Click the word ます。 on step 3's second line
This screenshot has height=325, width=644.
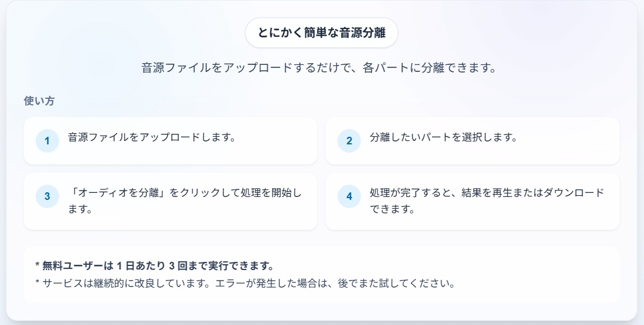pyautogui.click(x=81, y=209)
